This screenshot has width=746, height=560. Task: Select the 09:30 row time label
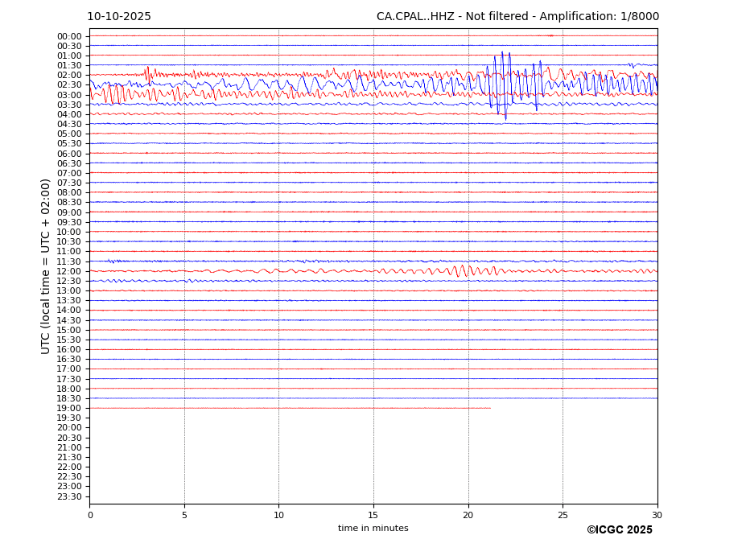pos(69,222)
